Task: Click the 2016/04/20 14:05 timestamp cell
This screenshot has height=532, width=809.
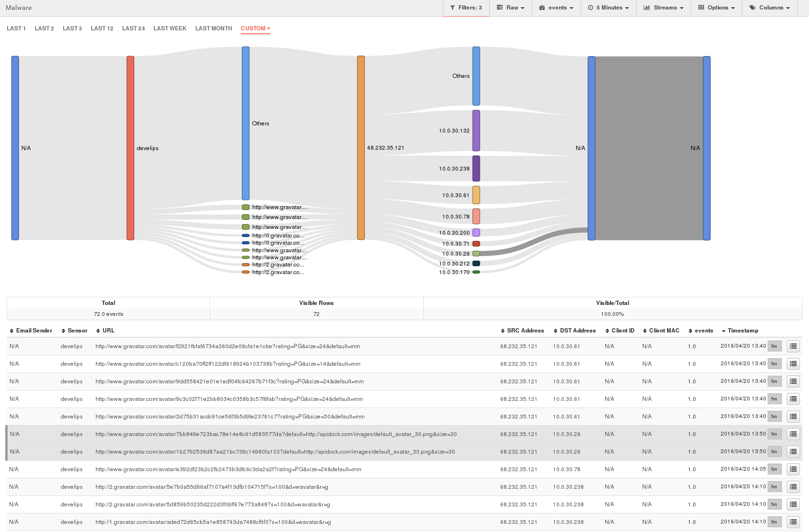Action: click(x=743, y=469)
